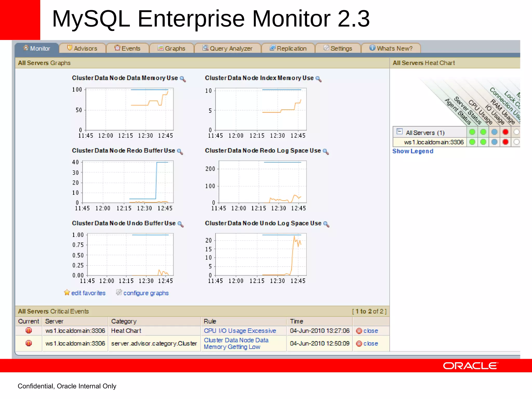Select ws1.localdomain:3306 in heat chart
Image resolution: width=532 pixels, height=399 pixels.
pos(434,142)
